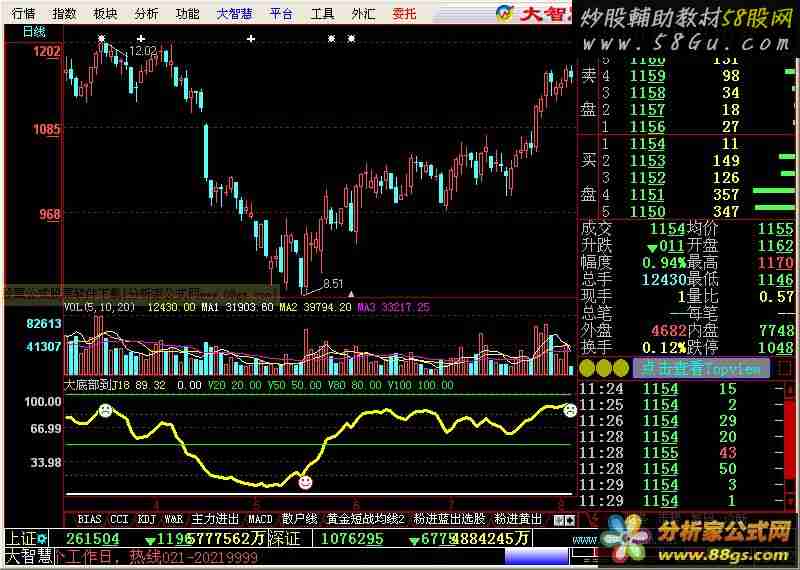Click the 大底部到J18 indicator label

[97, 385]
